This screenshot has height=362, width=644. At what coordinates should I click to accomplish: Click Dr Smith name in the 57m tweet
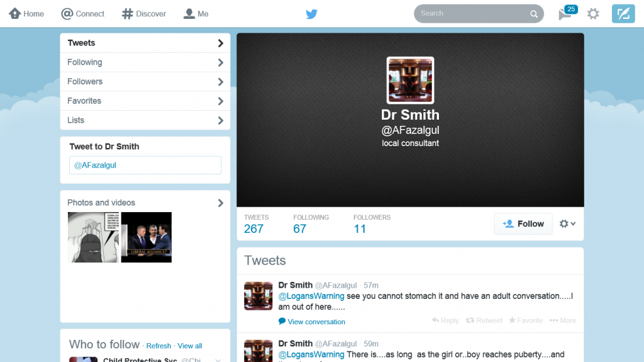coord(296,285)
